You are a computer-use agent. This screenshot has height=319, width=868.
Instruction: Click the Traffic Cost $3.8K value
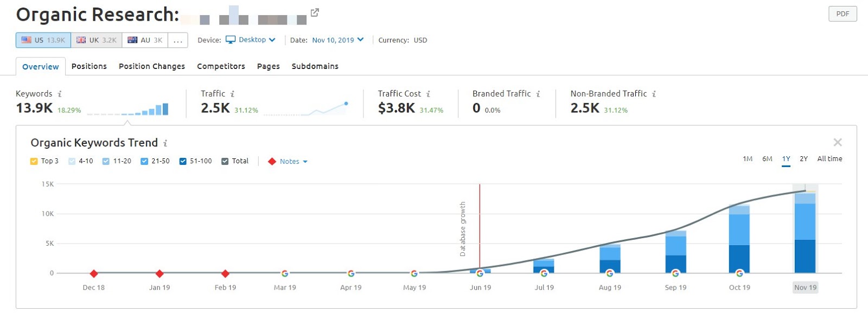click(397, 108)
